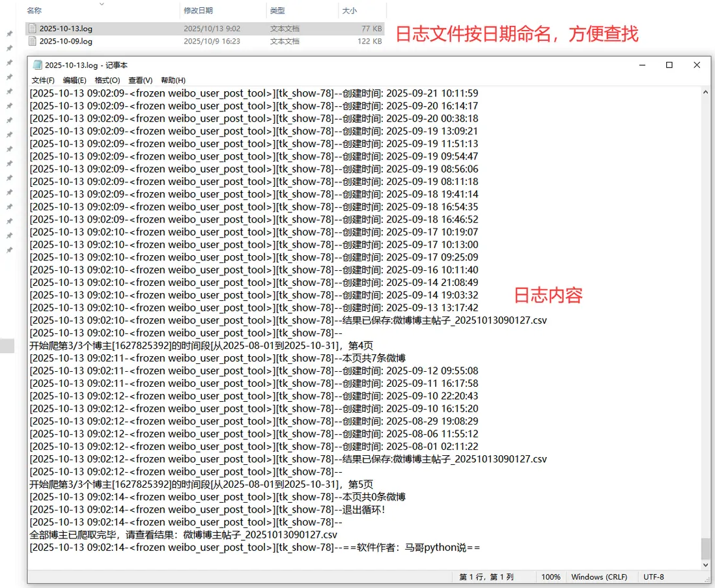Minimize the Notepad window
Viewport: 715px width, 588px height.
coord(642,65)
